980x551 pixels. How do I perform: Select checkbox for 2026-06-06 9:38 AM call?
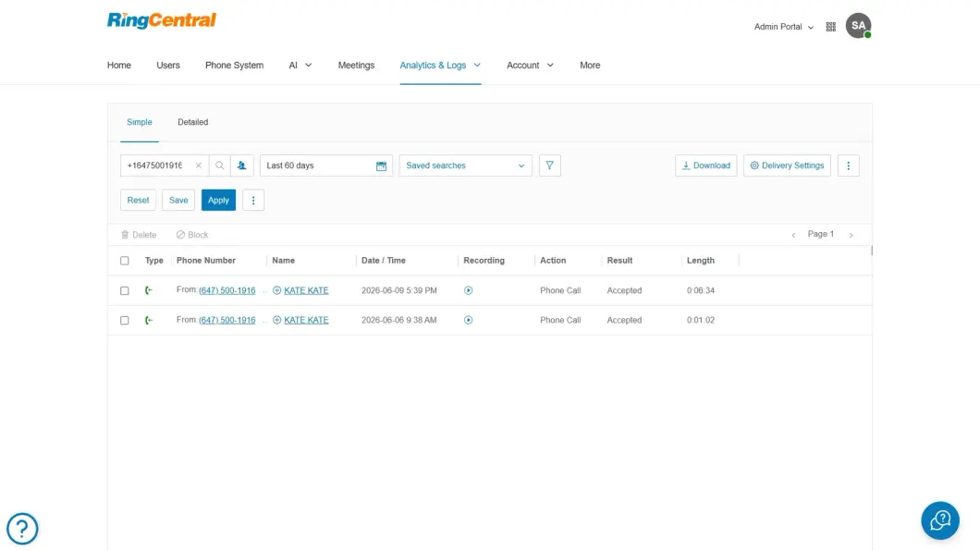click(x=125, y=320)
